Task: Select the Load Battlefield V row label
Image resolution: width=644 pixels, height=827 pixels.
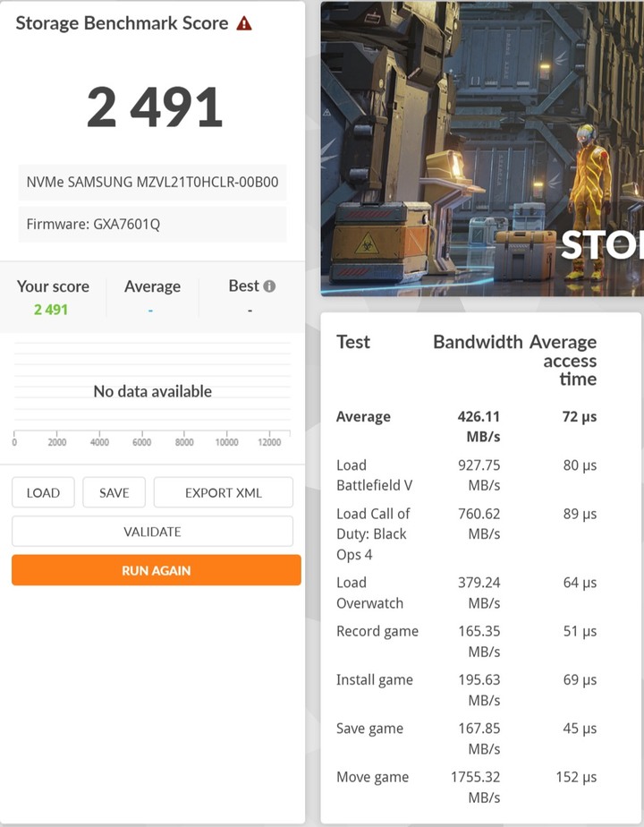Action: pos(375,475)
